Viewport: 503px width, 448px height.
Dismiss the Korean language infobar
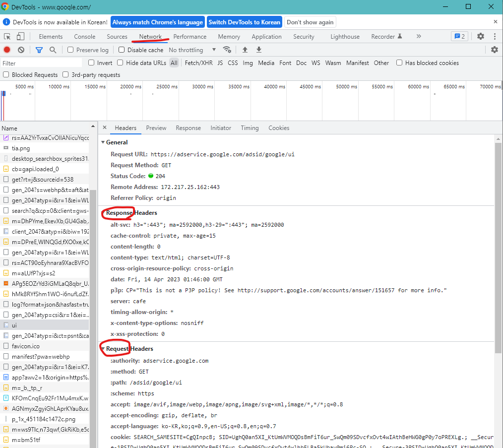pos(495,22)
